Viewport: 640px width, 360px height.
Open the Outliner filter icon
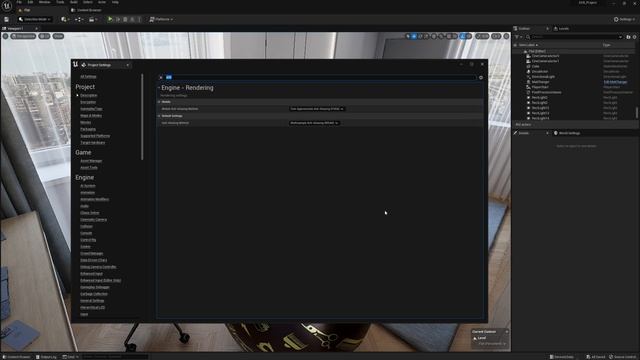click(518, 37)
